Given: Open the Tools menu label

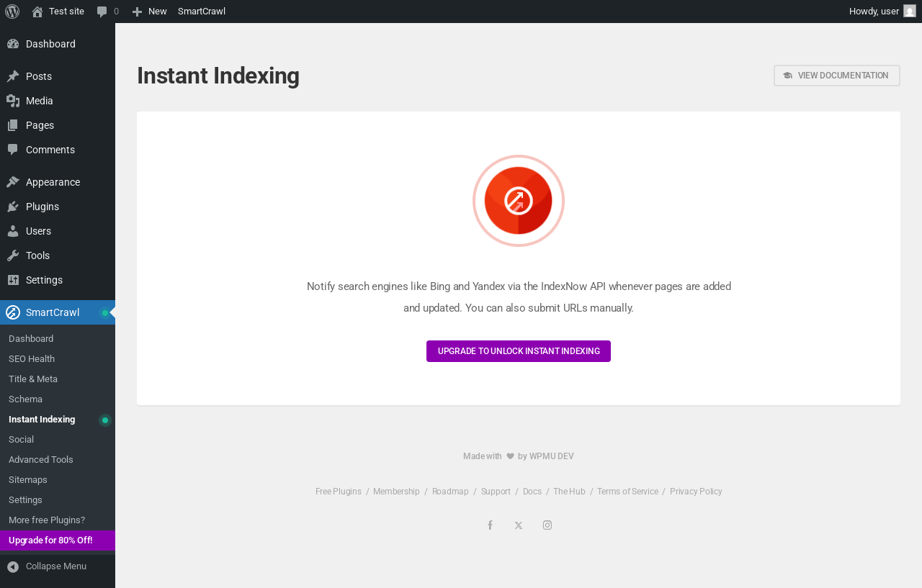Looking at the screenshot, I should click(x=37, y=255).
